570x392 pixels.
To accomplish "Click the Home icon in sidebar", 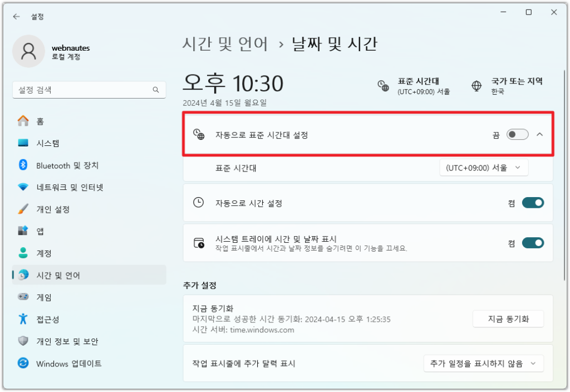I will tap(23, 121).
